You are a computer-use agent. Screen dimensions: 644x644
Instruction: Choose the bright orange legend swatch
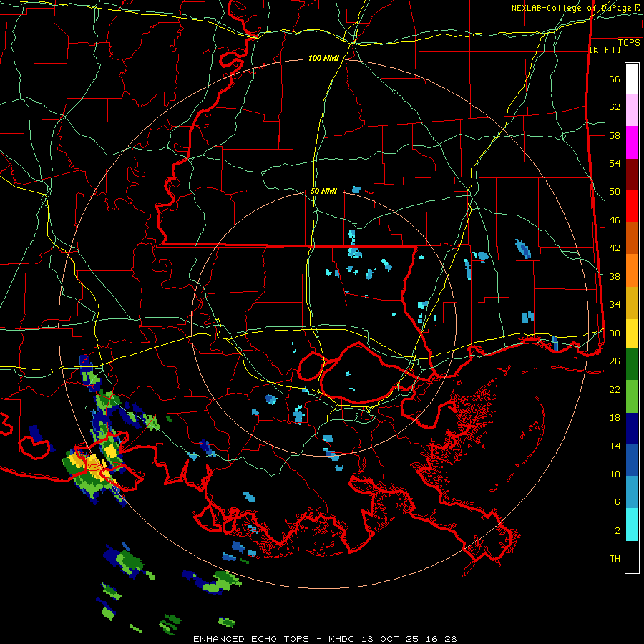(632, 270)
